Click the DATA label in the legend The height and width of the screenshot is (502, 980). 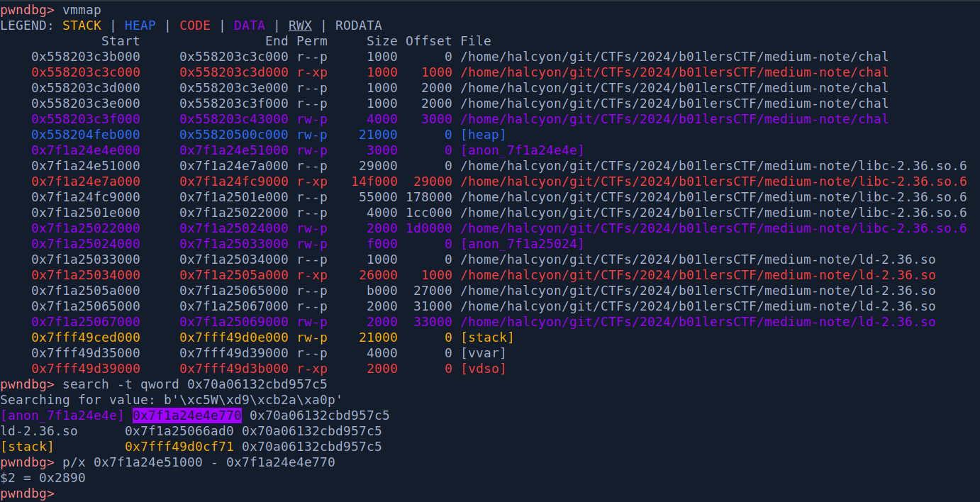[249, 26]
